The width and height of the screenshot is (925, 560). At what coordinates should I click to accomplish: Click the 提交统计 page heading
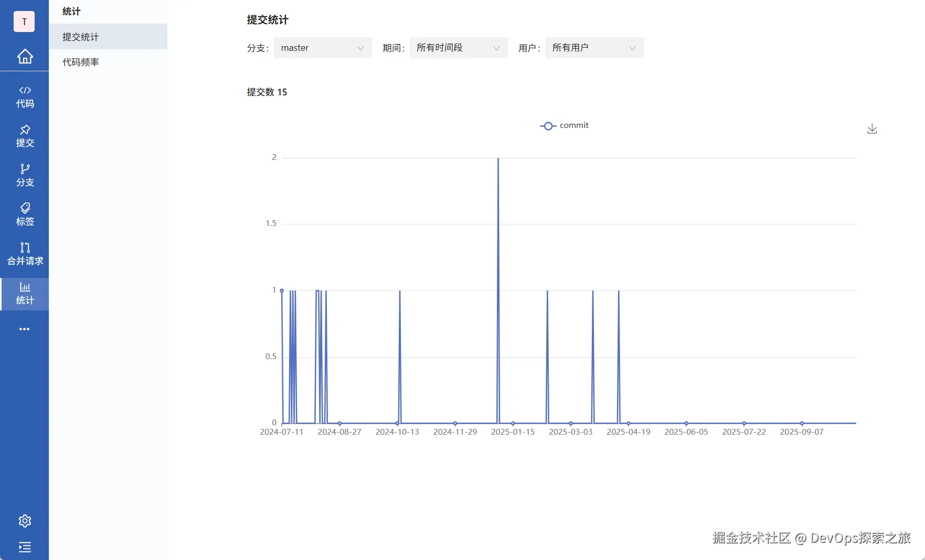(268, 20)
